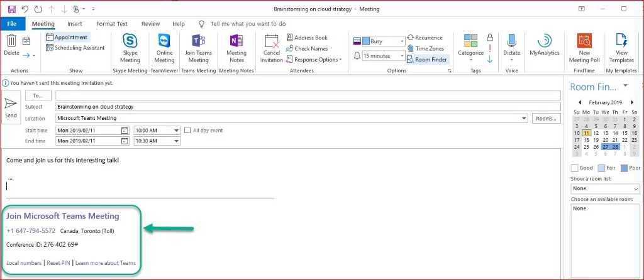Click Join Microsoft Teams Meeting link

(x=63, y=216)
